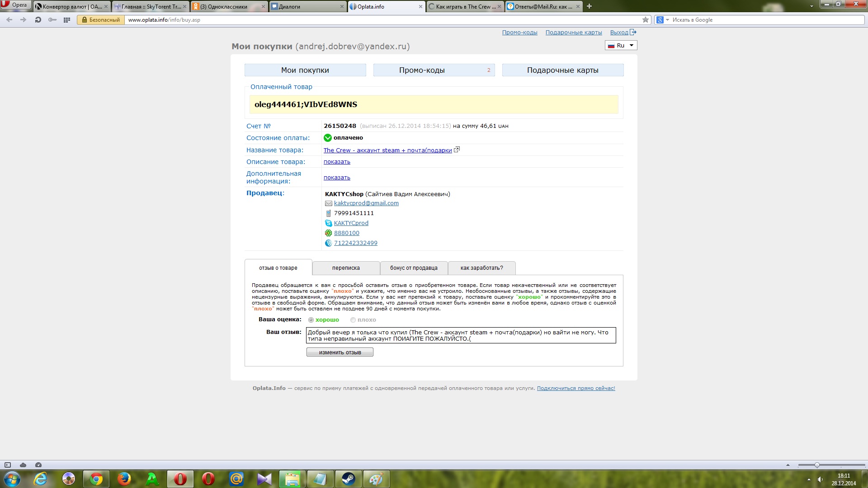Click the external link icon beside product name
The image size is (868, 488).
(457, 150)
